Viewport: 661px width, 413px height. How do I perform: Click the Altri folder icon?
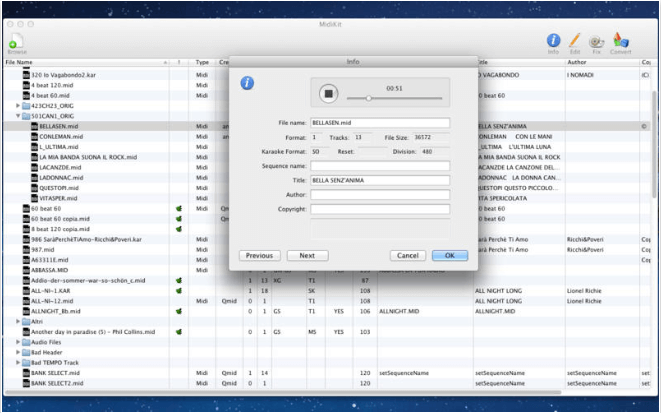pos(26,322)
